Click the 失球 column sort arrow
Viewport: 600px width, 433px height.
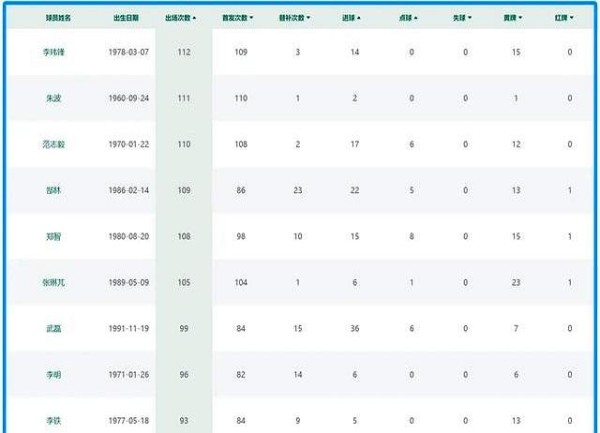470,18
